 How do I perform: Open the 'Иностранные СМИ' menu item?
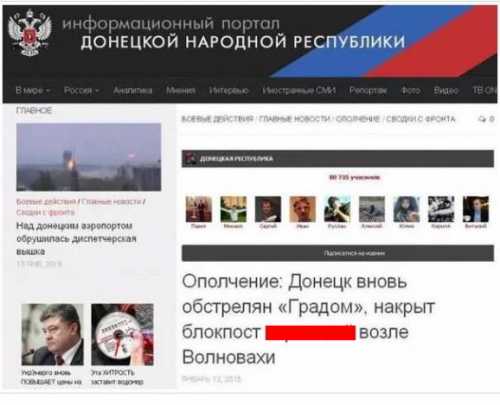pos(299,90)
